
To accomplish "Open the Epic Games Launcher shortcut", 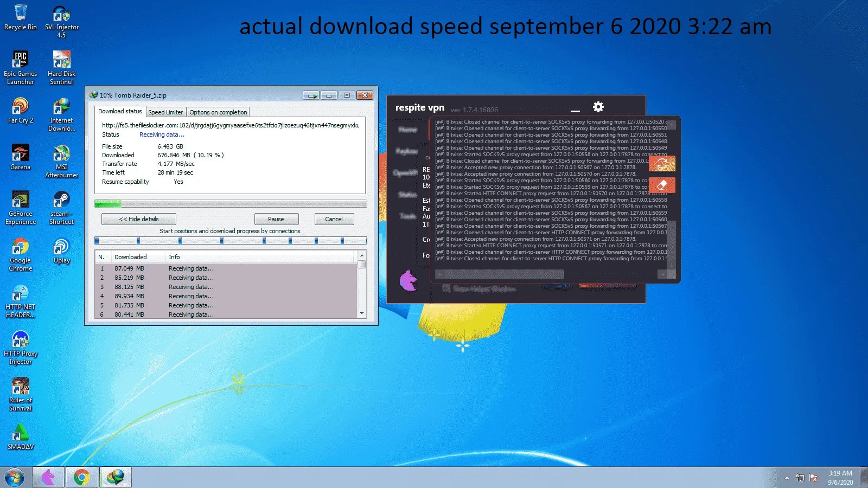I will 21,68.
